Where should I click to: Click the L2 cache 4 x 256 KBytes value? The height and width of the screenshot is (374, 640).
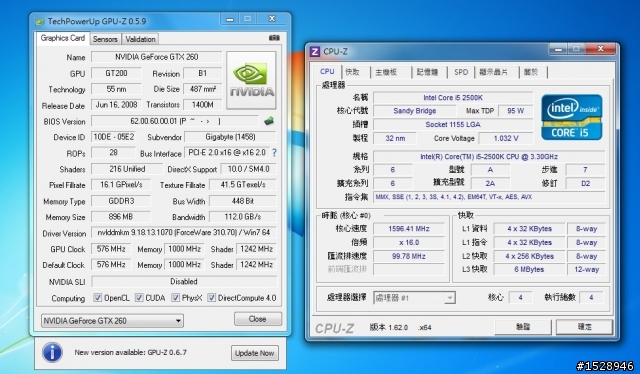(x=529, y=256)
